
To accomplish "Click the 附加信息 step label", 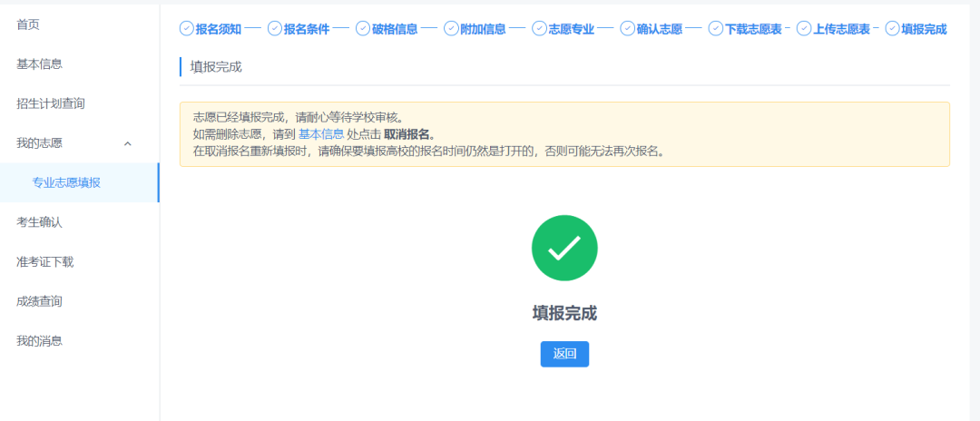I will 483,29.
